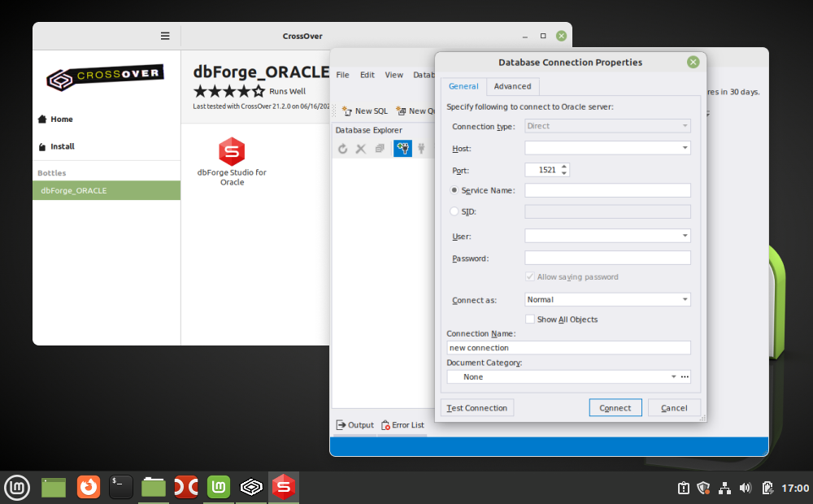Click the 17:00 clock in the panel

tap(795, 488)
